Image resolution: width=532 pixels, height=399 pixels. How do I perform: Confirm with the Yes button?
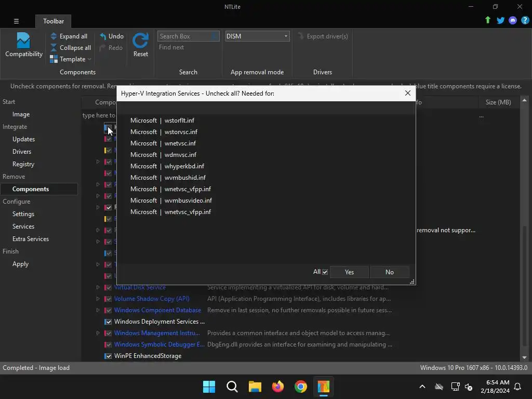[x=349, y=272]
